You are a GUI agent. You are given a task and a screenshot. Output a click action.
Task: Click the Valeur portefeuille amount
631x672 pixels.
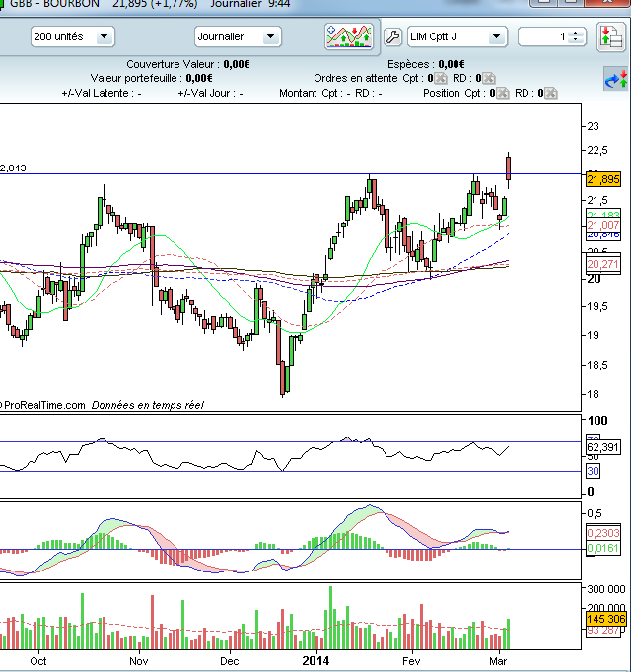[199, 78]
